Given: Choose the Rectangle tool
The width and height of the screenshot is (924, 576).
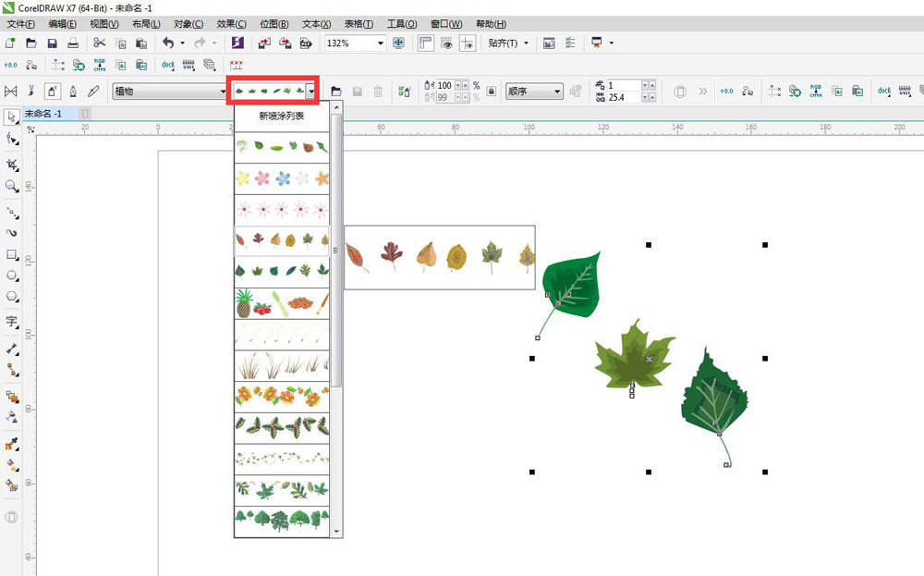Looking at the screenshot, I should coord(12,254).
